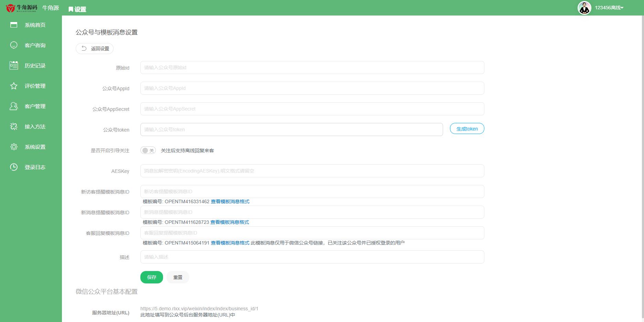Click the 返回设置 button

tap(95, 49)
